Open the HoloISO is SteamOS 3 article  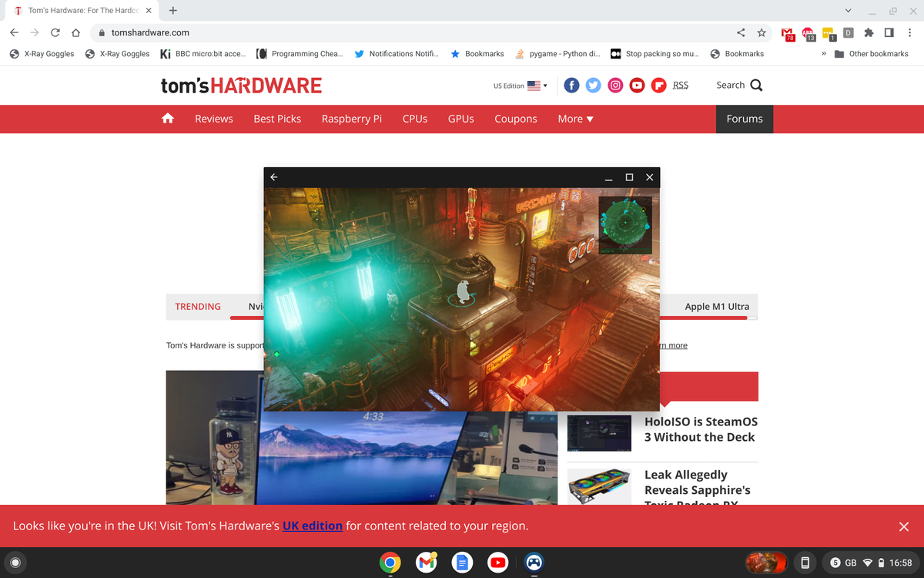pyautogui.click(x=701, y=429)
